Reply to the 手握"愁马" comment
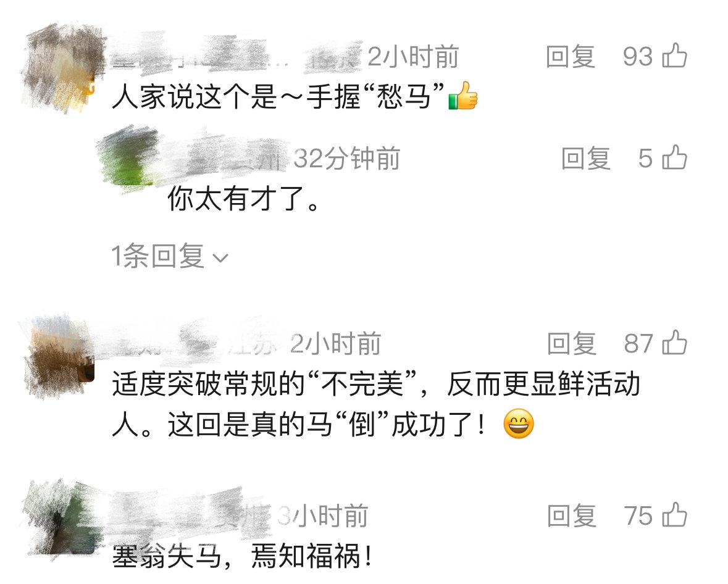 570,57
